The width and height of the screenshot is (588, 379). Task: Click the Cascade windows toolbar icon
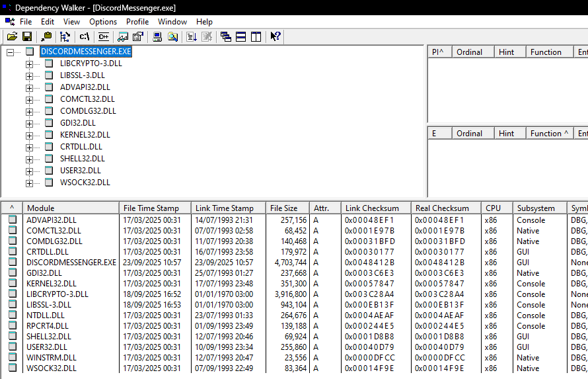226,37
